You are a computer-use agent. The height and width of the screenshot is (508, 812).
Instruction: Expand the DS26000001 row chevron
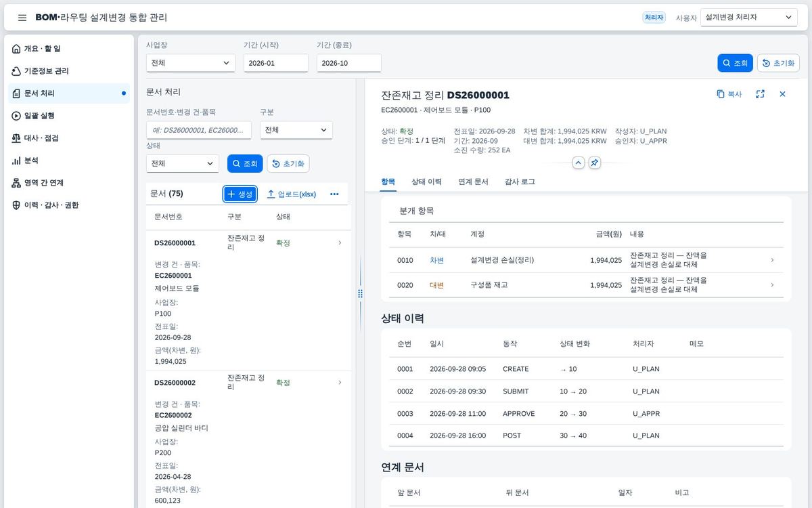click(x=340, y=243)
